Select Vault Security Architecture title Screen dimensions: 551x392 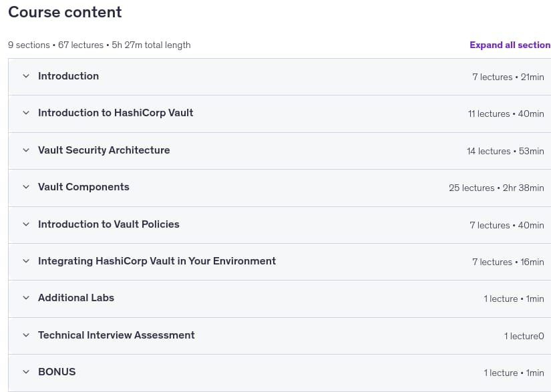point(104,150)
